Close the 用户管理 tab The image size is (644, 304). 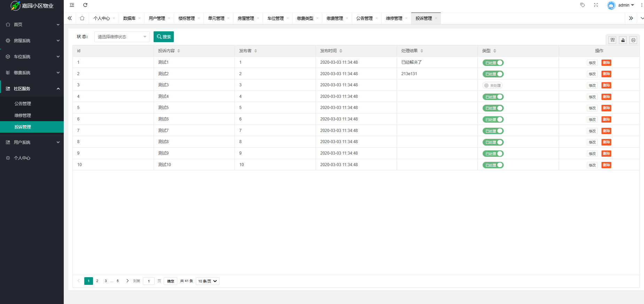169,18
